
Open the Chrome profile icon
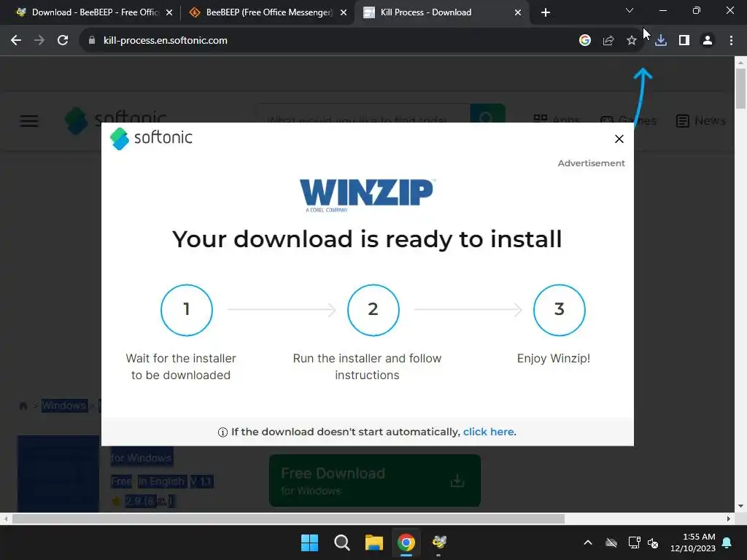pyautogui.click(x=708, y=41)
